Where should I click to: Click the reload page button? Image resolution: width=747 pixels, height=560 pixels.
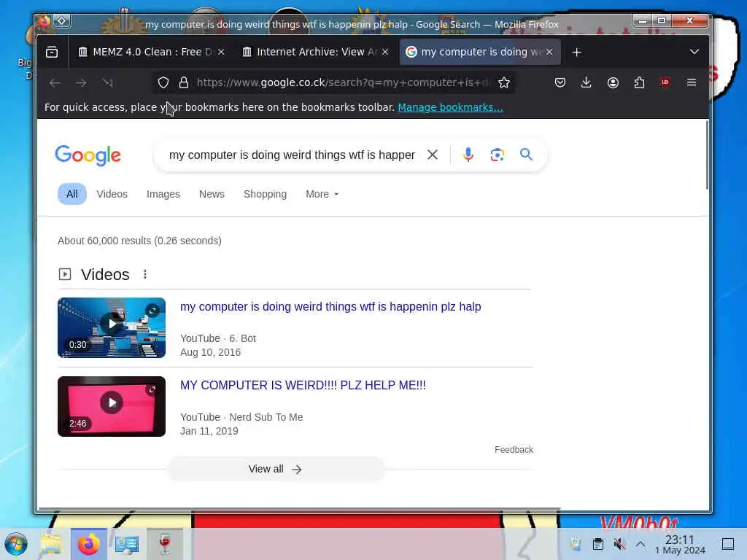point(108,83)
